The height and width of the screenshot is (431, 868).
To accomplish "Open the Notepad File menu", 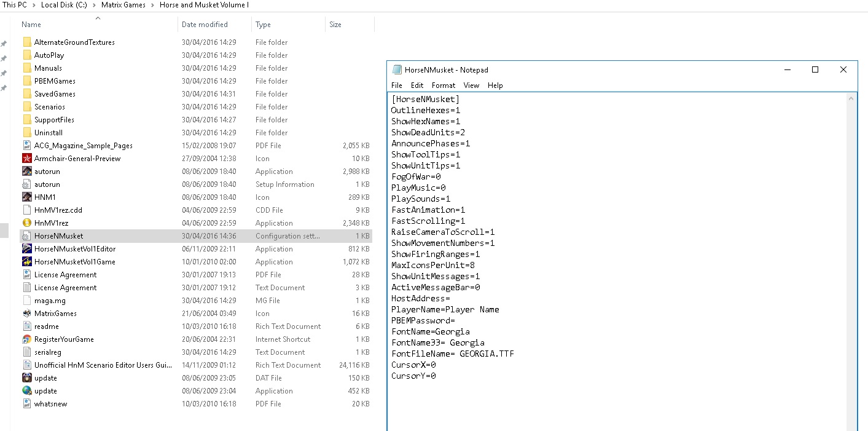I will coord(397,85).
